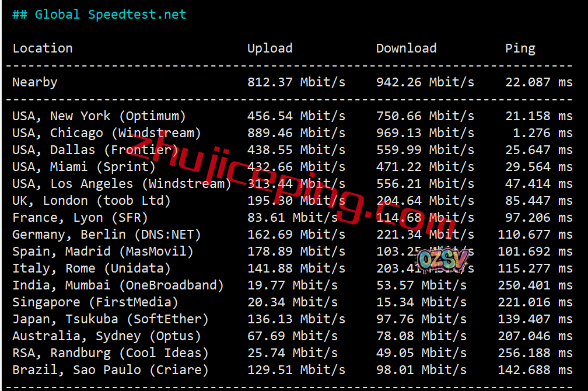The height and width of the screenshot is (391, 588).
Task: Click the Upload column header
Action: click(269, 48)
